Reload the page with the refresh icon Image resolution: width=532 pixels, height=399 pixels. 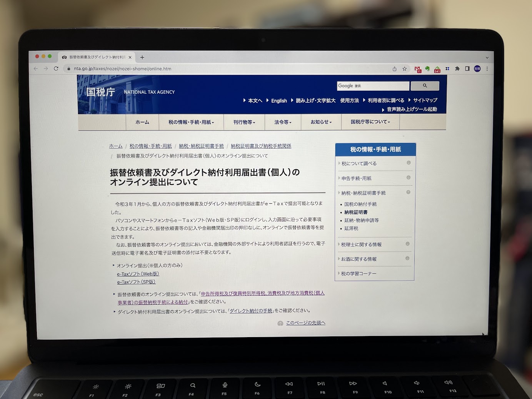(x=56, y=68)
